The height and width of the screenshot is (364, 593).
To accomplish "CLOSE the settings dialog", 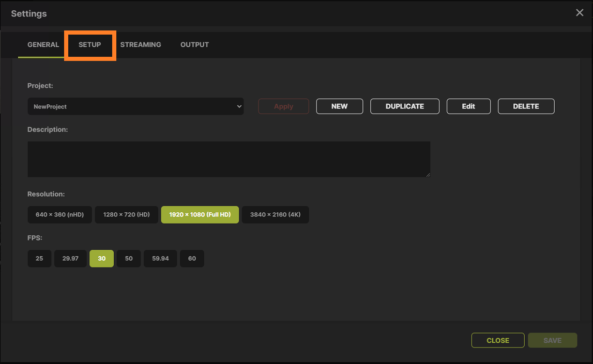I will (497, 340).
